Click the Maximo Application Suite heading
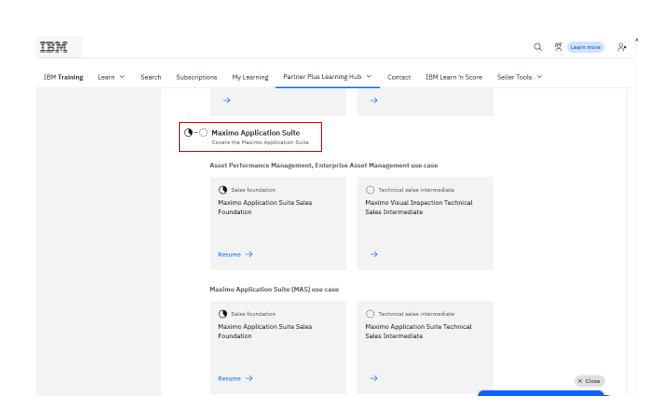The image size is (662, 411). 255,133
